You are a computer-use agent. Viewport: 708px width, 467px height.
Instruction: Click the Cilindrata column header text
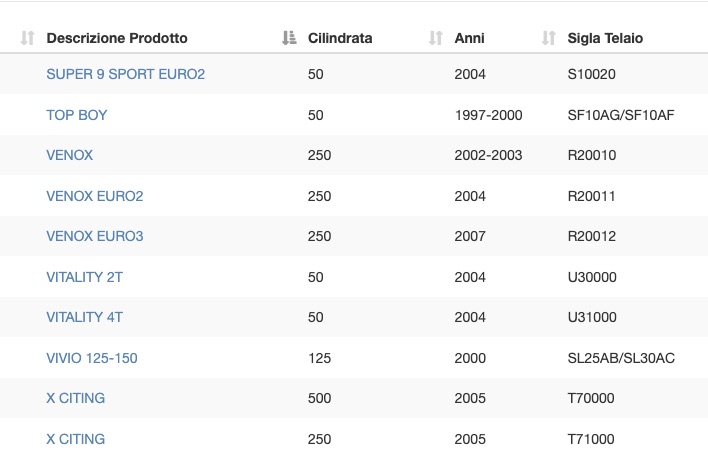[340, 38]
